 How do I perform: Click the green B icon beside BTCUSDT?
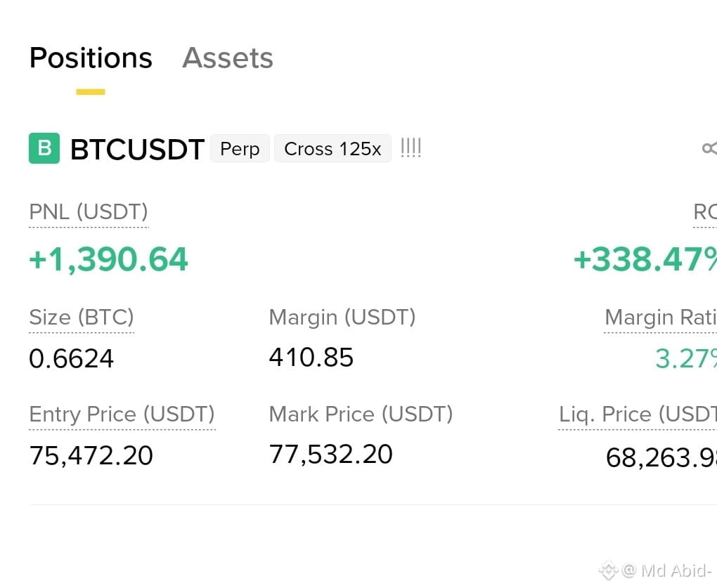tap(44, 148)
